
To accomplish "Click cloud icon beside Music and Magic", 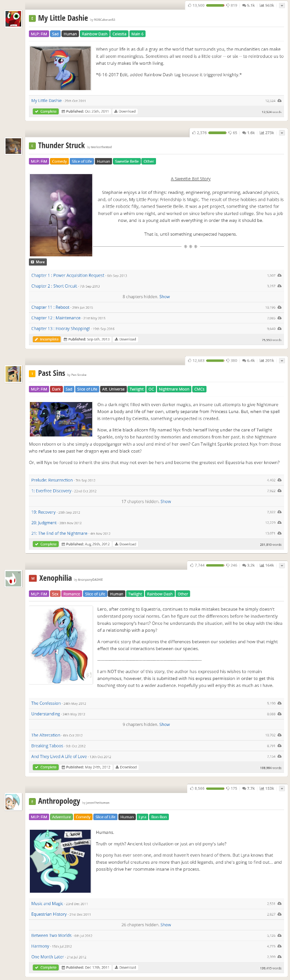I will pos(279,904).
